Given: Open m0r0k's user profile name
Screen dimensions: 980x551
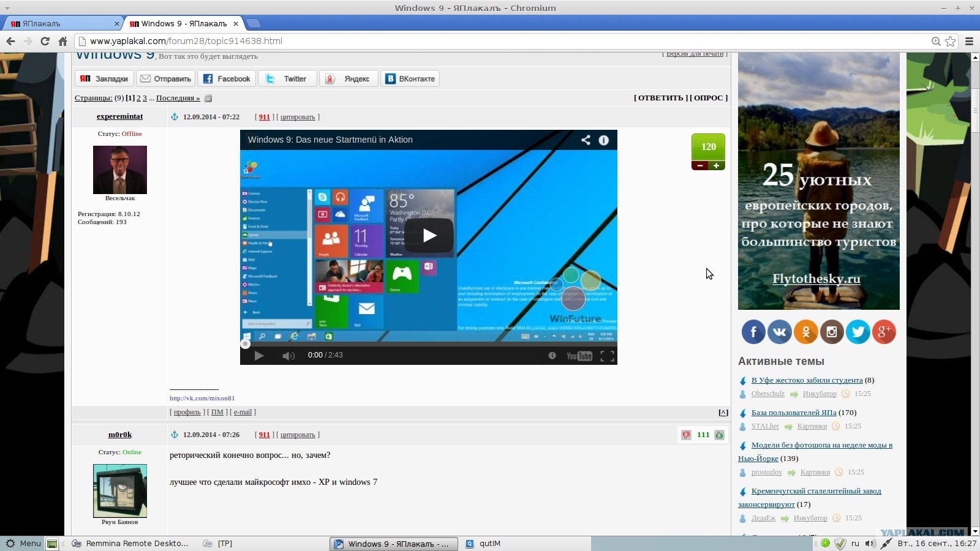Looking at the screenshot, I should point(120,435).
